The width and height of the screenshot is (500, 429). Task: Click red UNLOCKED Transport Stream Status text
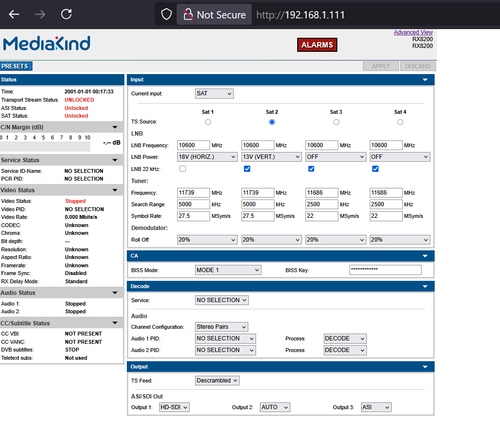click(79, 100)
